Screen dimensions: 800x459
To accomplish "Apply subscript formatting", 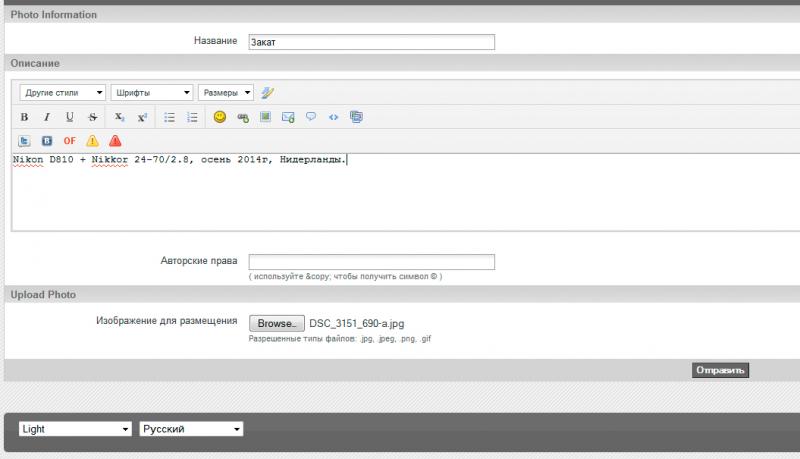I will (119, 117).
